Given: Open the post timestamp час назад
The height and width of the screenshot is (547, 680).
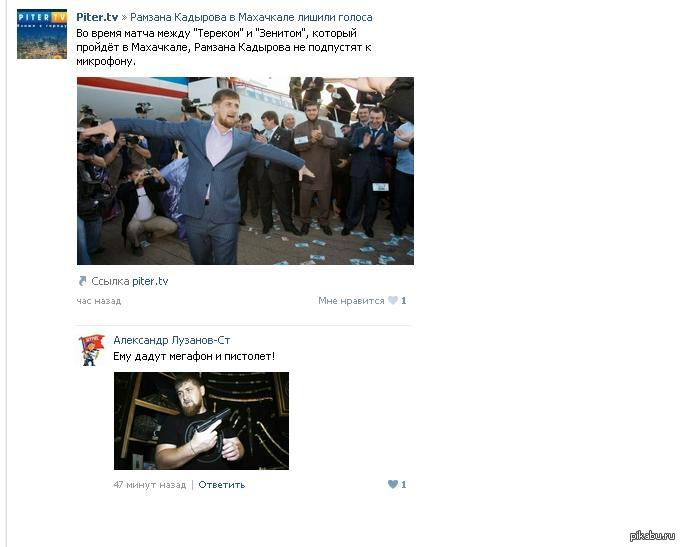Looking at the screenshot, I should [x=99, y=301].
